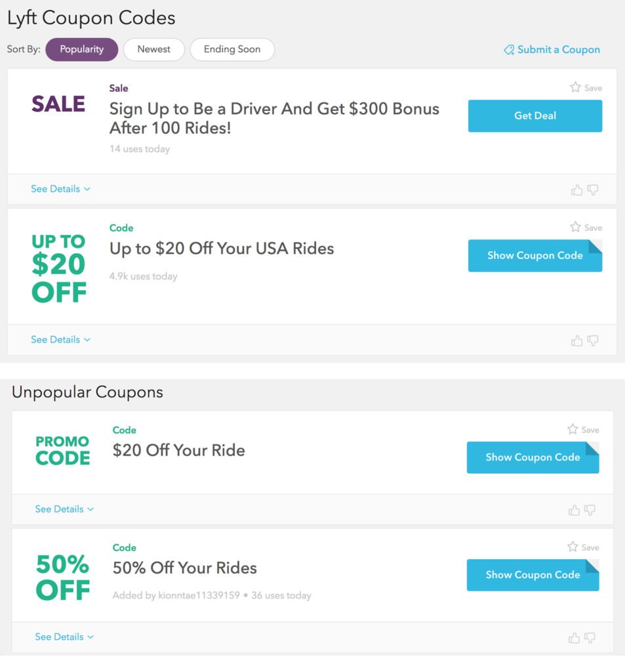Save the $20 Off Your Ride promo code
Image resolution: width=625 pixels, height=672 pixels.
click(x=582, y=429)
